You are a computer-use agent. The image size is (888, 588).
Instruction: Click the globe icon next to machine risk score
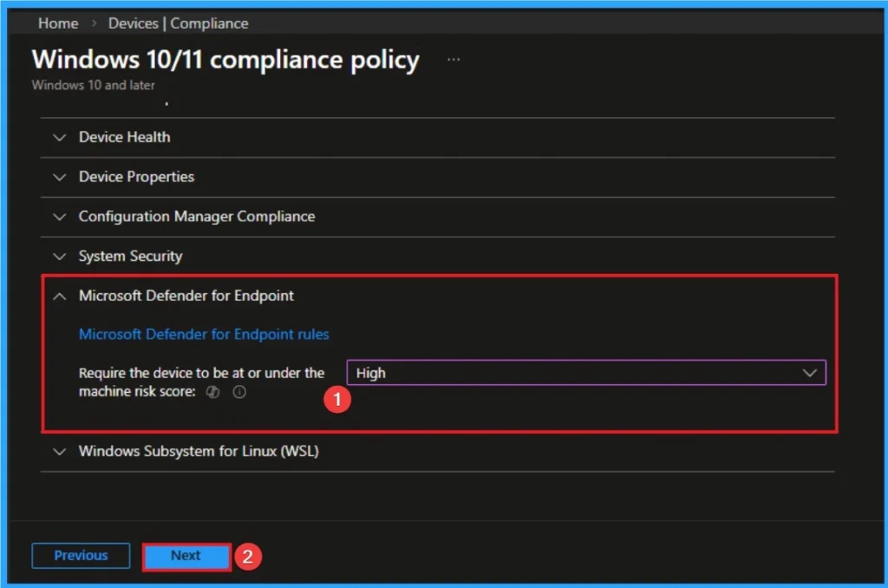(212, 392)
